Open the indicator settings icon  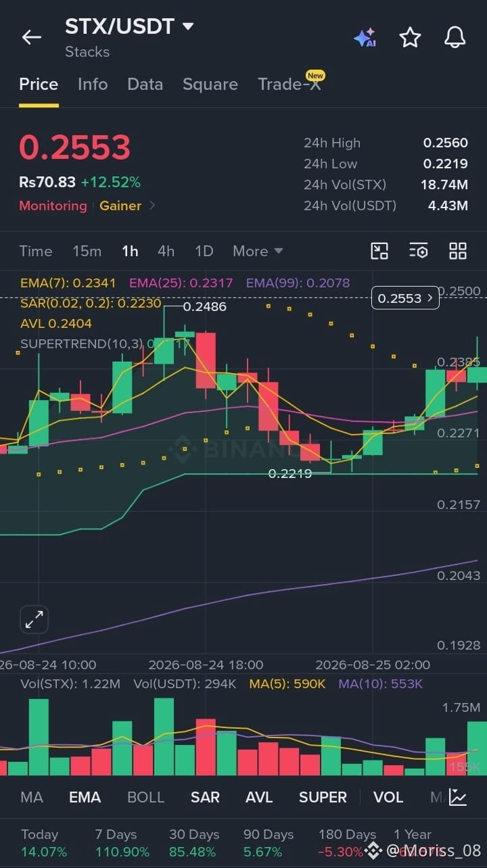419,251
